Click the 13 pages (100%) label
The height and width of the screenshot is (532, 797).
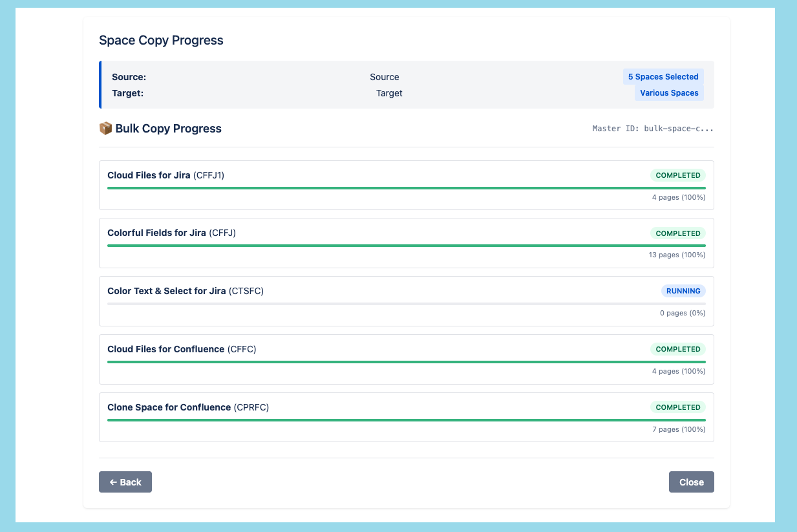point(677,255)
